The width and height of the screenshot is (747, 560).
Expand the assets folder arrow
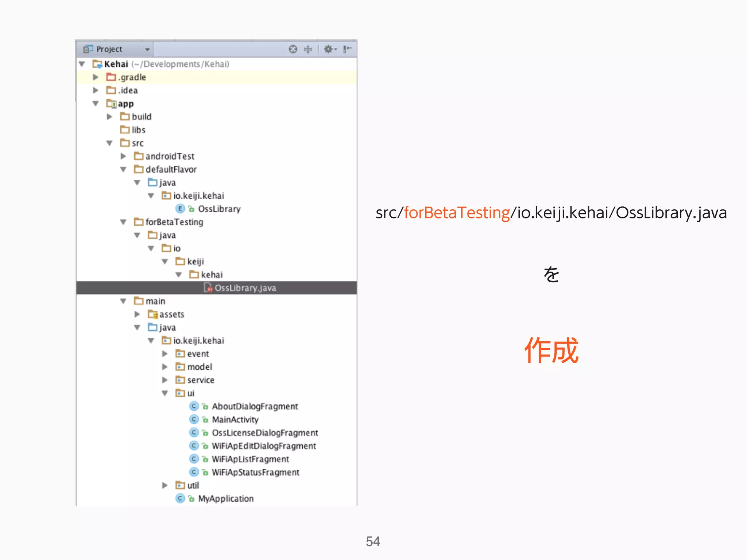(x=138, y=314)
